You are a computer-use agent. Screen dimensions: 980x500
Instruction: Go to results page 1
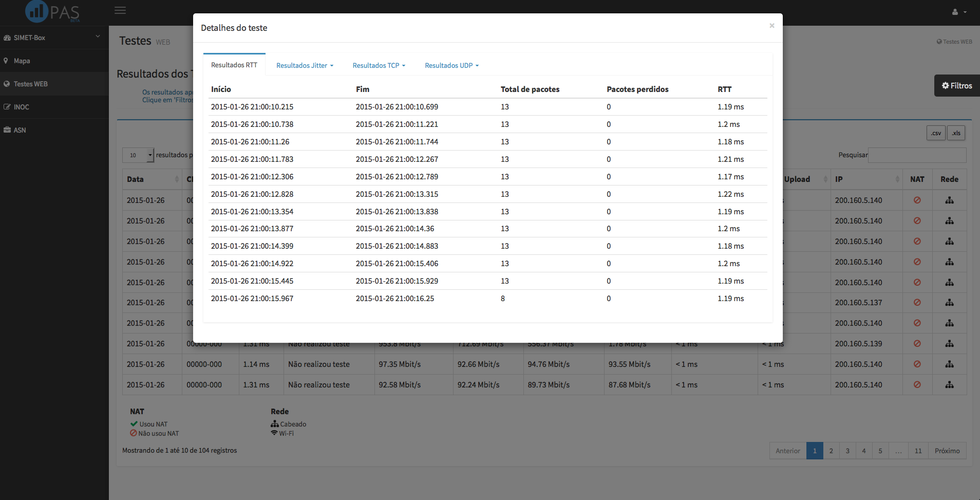(815, 451)
